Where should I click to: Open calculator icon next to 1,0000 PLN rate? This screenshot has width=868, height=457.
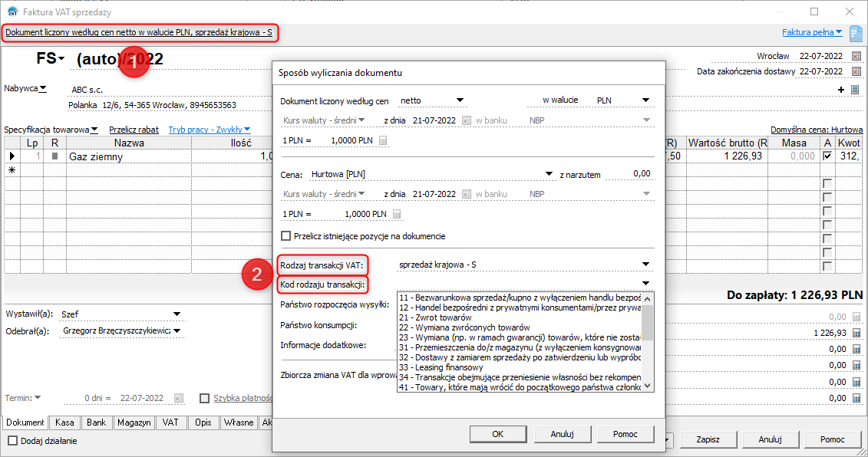point(383,140)
